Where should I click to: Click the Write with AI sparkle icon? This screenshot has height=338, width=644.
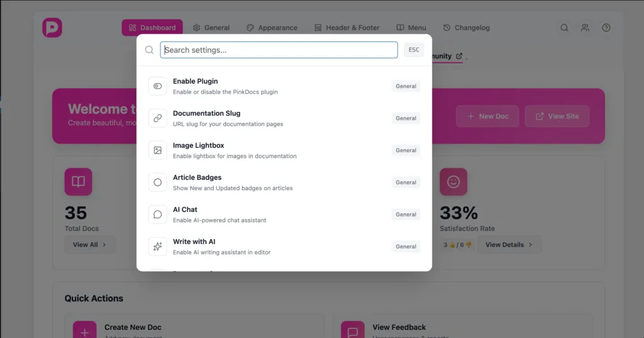(158, 247)
